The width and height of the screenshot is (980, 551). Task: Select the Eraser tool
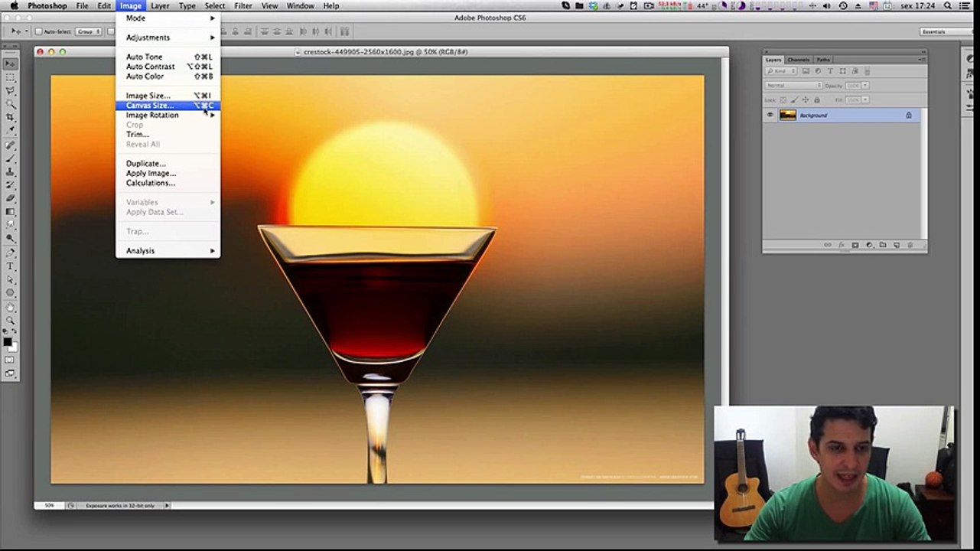click(11, 198)
